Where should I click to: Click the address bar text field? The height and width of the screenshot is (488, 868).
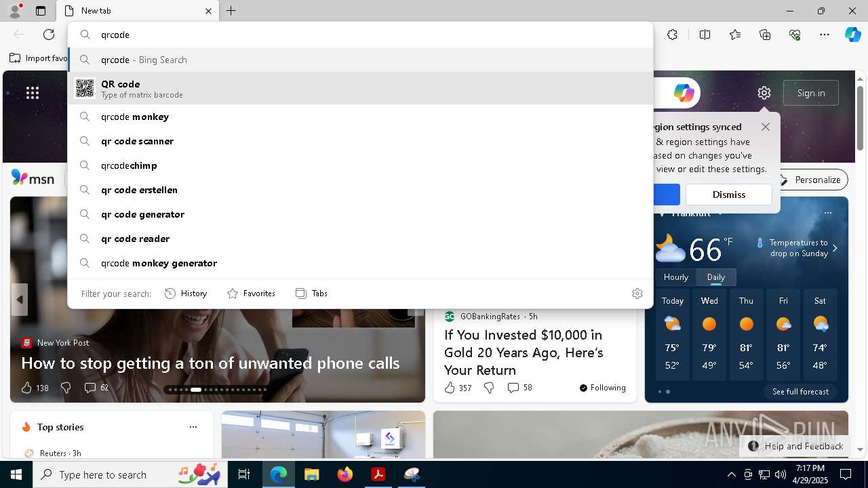(360, 35)
